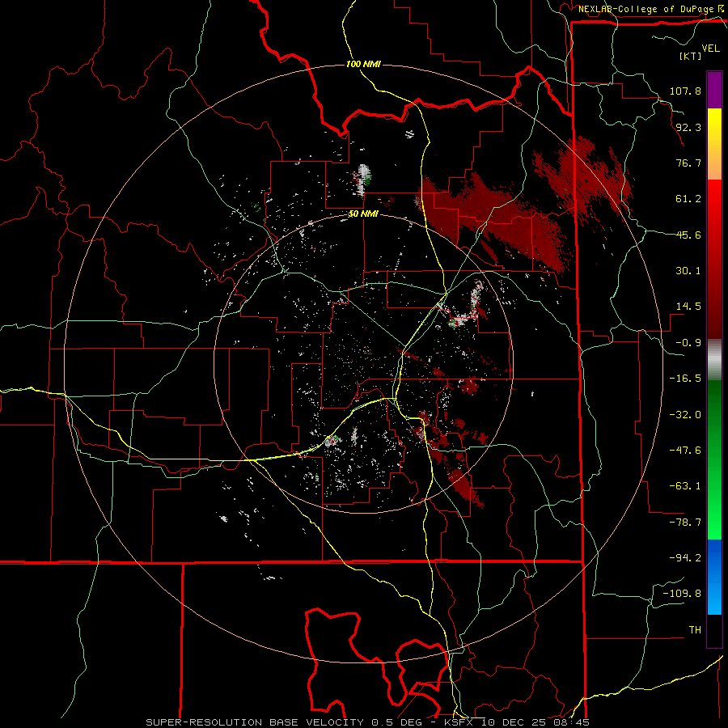Click the gray near-zero segment of the color bar
The height and width of the screenshot is (728, 728).
(x=714, y=360)
